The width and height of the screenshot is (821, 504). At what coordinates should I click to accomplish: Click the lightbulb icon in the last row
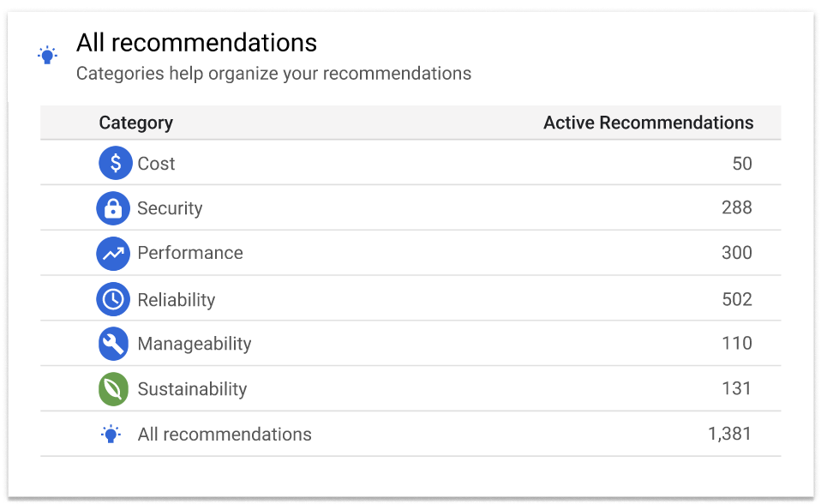[113, 434]
